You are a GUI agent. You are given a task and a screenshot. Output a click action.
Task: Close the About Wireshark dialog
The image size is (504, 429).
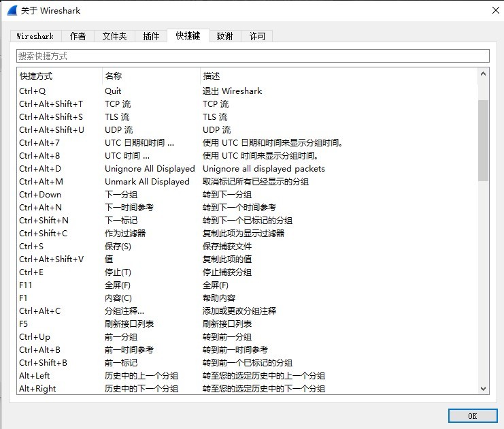pos(494,10)
